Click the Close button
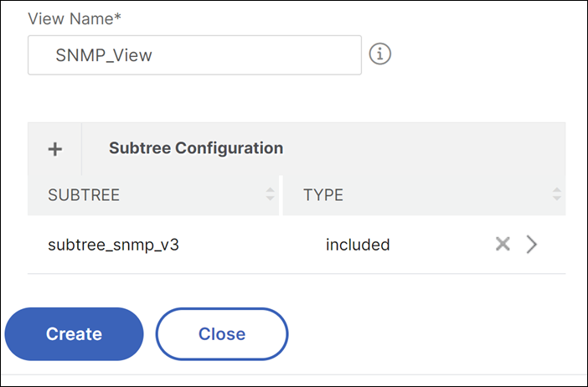This screenshot has height=387, width=588. [222, 333]
